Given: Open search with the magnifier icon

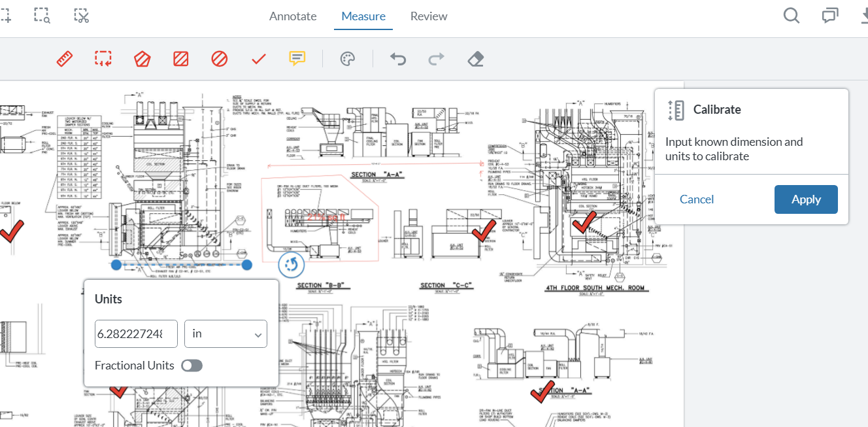Looking at the screenshot, I should 791,16.
